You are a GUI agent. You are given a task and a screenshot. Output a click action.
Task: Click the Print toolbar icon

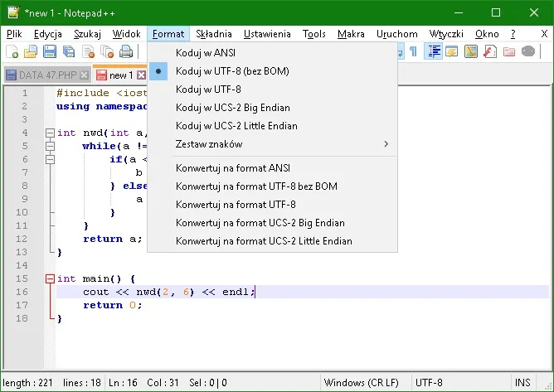tap(124, 52)
